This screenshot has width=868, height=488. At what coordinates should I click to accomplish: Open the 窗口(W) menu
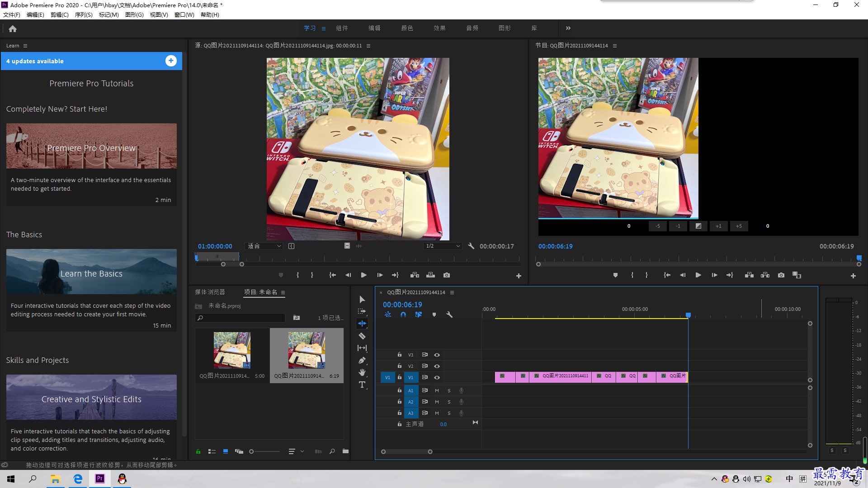[184, 15]
